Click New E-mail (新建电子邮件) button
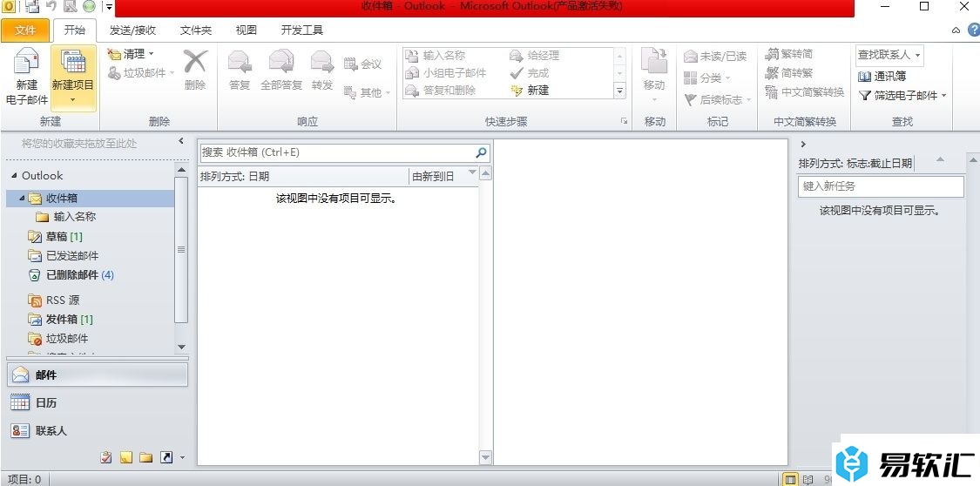This screenshot has height=486, width=980. (x=26, y=77)
